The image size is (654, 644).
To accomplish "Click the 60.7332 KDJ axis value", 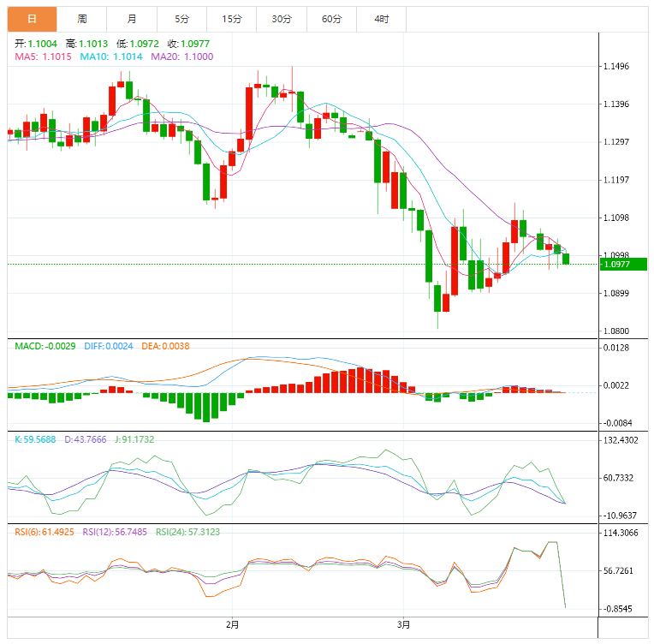I will [x=618, y=478].
